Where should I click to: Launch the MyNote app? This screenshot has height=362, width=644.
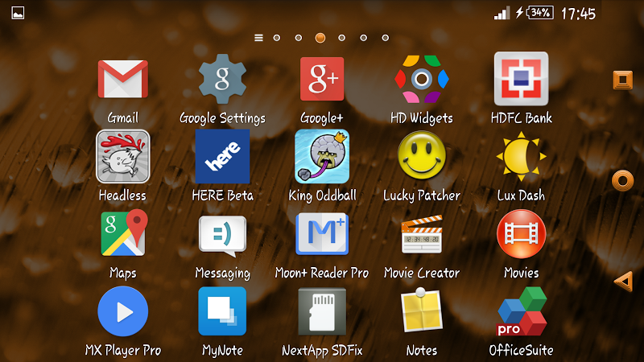tap(222, 311)
